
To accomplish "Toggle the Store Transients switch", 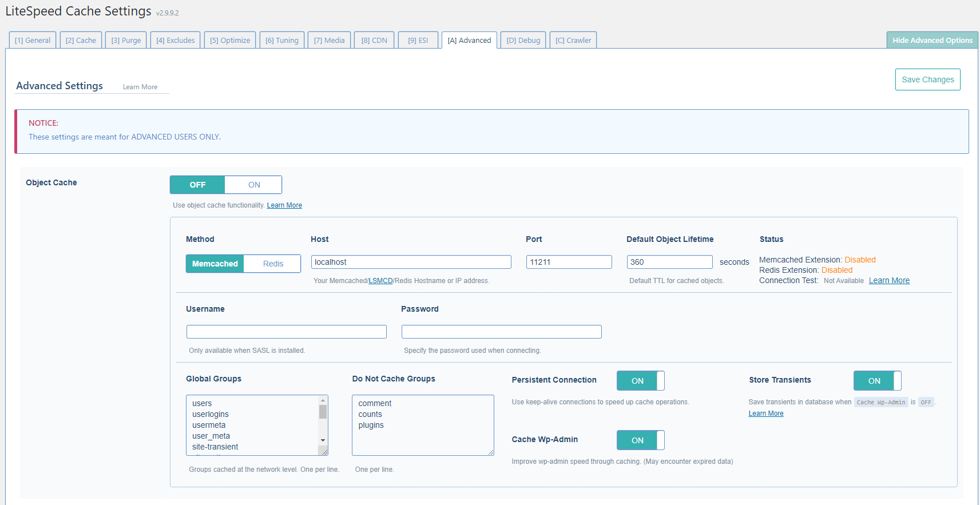I will pos(878,381).
